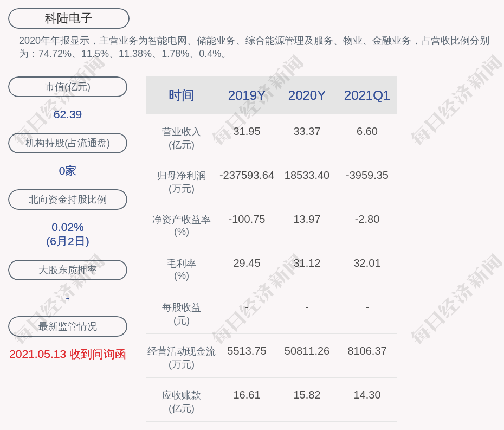Viewport: 504px width, 430px height.
Task: Click net profit value 18533.40
Action: coord(307,175)
